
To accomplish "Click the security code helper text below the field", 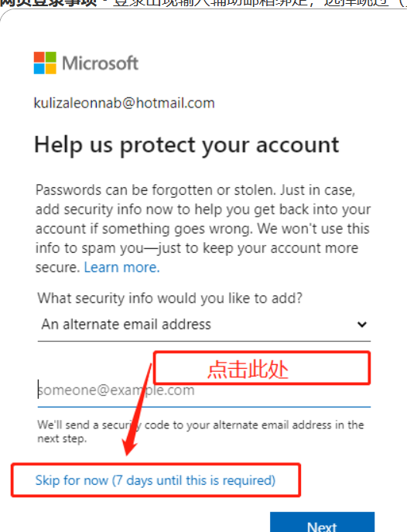I will pos(200,431).
